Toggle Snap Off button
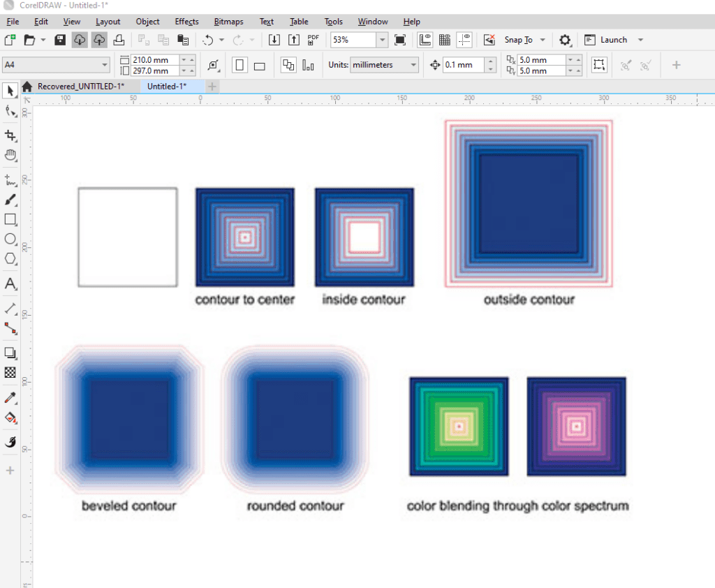Viewport: 715px width, 588px height. (490, 40)
